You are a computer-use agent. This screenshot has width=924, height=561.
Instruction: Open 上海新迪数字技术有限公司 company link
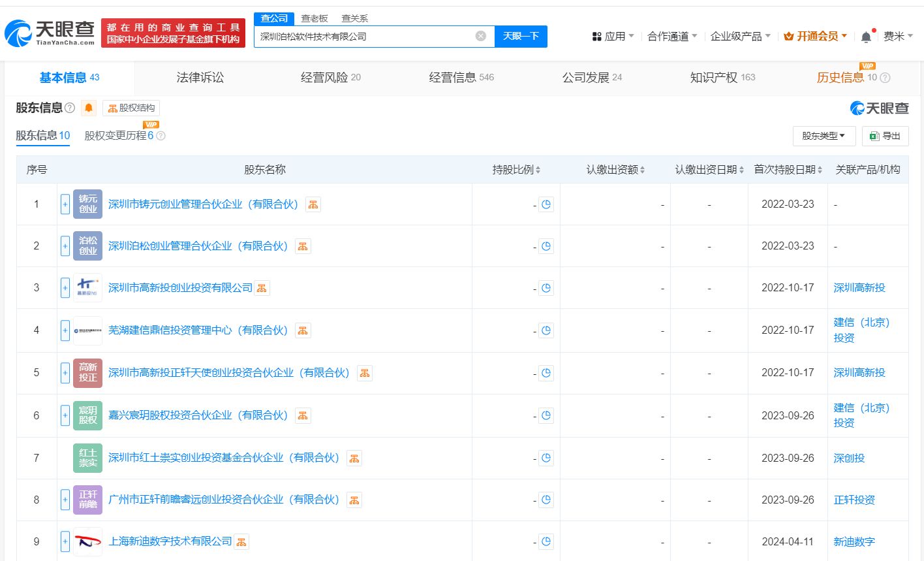click(x=170, y=541)
